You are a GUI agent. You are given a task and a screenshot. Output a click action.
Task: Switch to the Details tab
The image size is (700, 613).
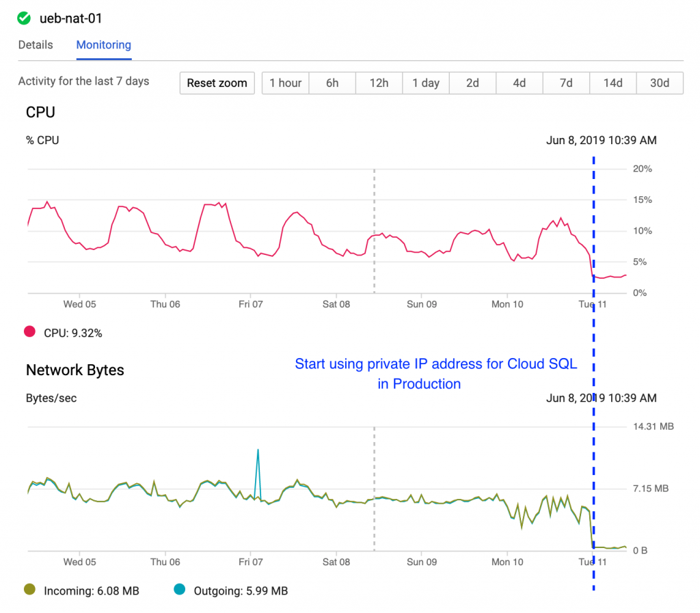(36, 44)
